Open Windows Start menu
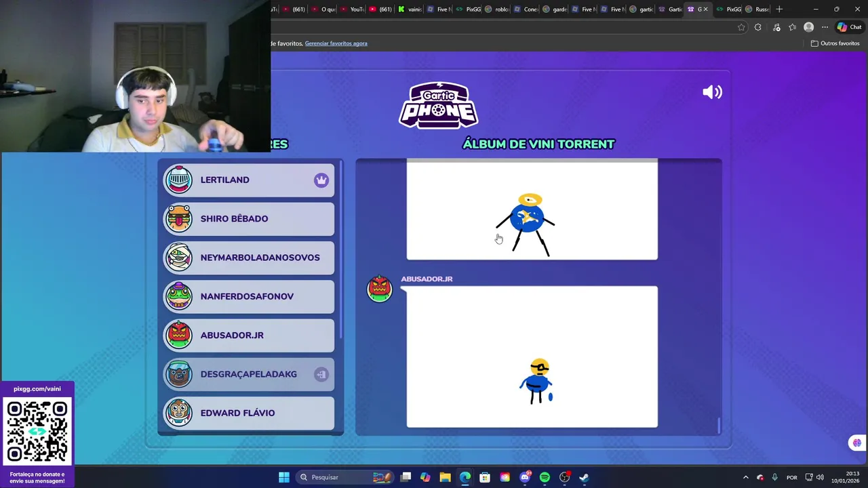This screenshot has height=488, width=868. (284, 477)
